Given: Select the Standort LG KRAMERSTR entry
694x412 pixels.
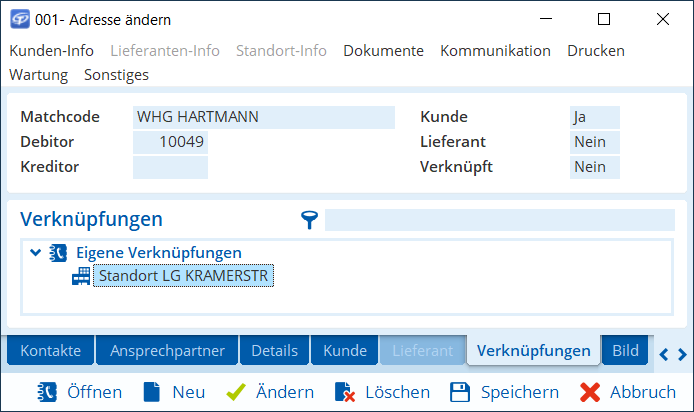Looking at the screenshot, I should (x=183, y=276).
